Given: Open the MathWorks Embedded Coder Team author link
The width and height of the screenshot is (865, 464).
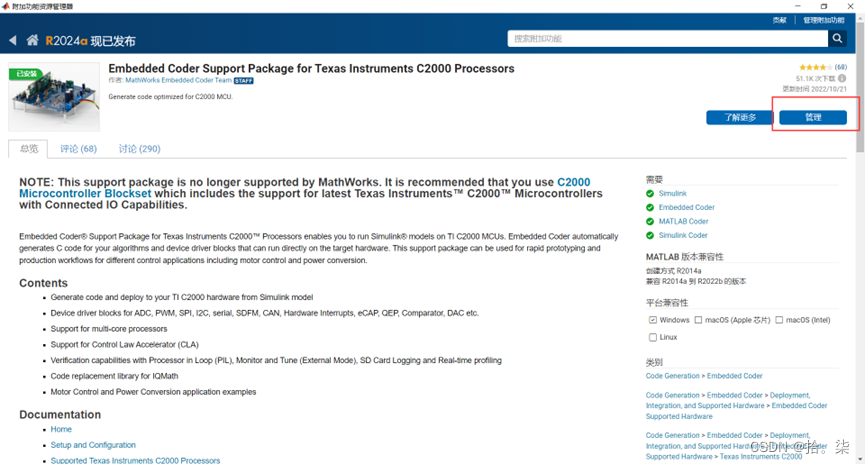Looking at the screenshot, I should (x=178, y=81).
